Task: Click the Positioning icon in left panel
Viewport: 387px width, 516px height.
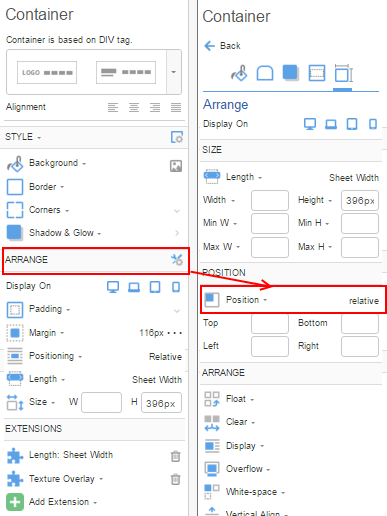Action: coord(15,356)
